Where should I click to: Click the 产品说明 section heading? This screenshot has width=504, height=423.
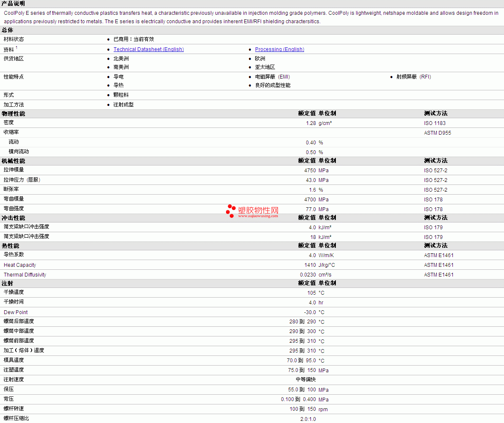tap(13, 3)
